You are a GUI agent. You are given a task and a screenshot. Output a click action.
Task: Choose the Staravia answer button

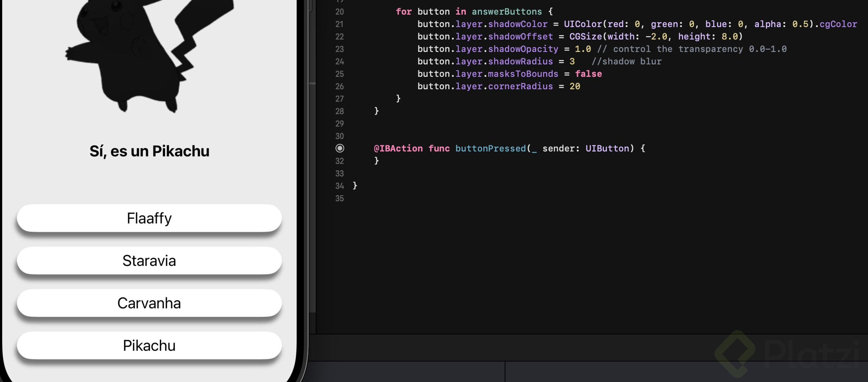pos(149,261)
